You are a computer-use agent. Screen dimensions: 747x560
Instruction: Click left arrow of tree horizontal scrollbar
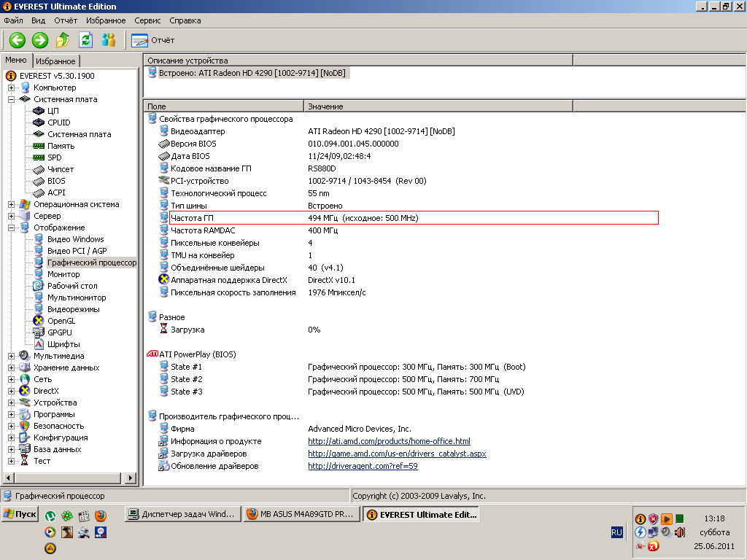coord(8,478)
